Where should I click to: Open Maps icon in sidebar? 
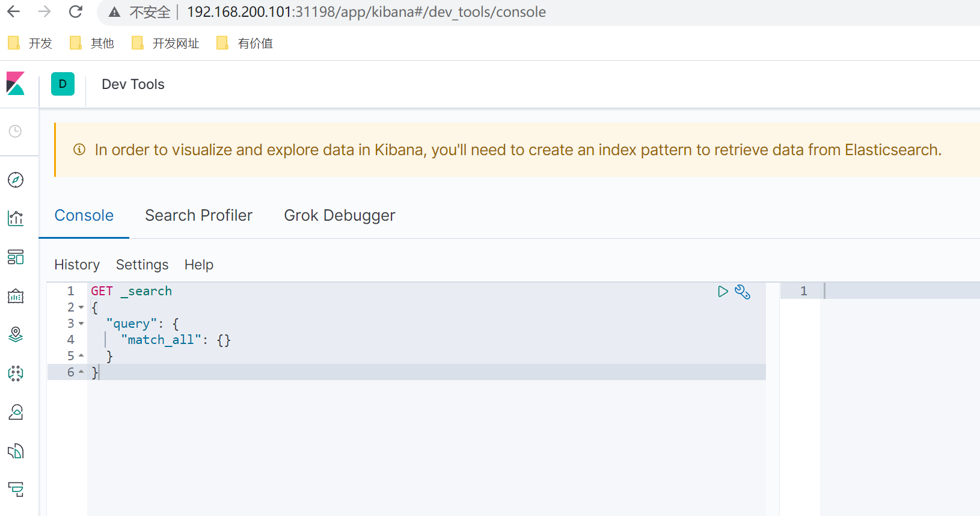16,334
